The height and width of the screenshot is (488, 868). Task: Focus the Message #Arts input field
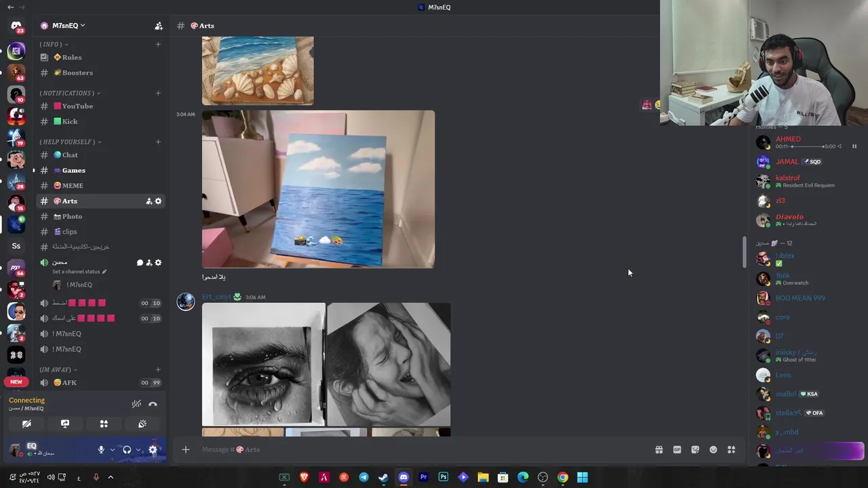[x=420, y=449]
